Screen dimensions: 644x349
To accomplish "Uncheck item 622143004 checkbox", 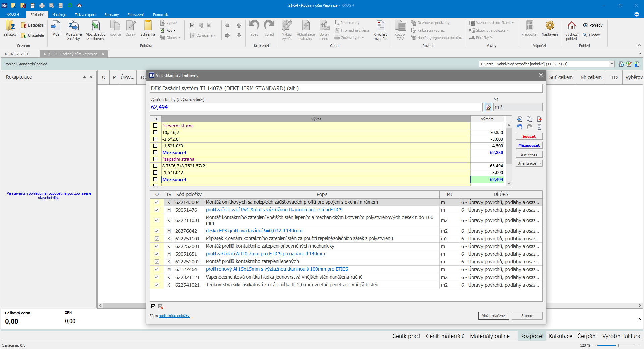I will pos(157,202).
